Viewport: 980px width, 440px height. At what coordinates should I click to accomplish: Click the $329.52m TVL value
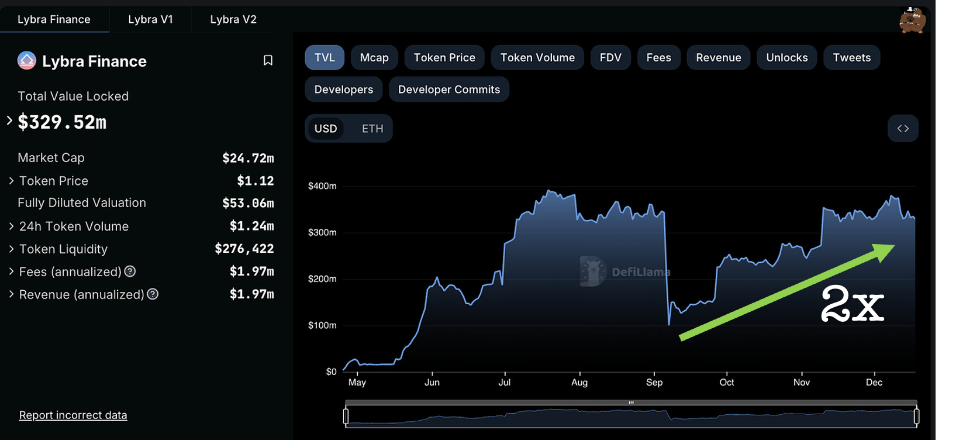tap(62, 122)
